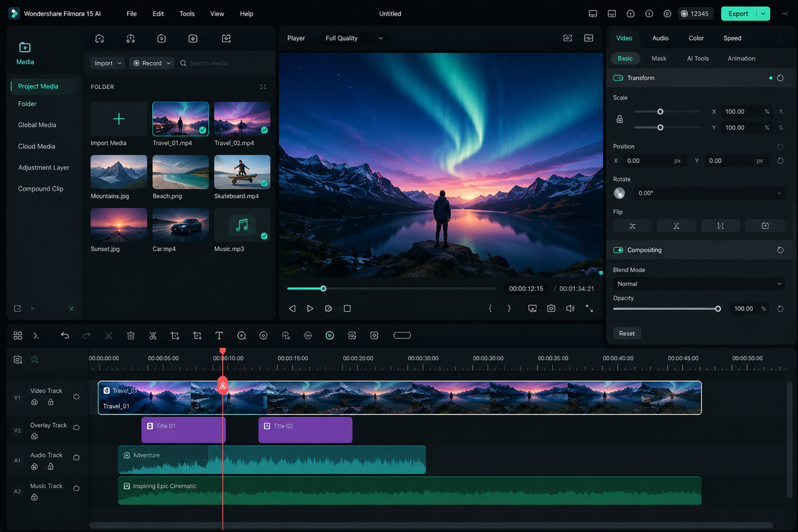Click the Import Media plus tile
The width and height of the screenshot is (798, 532).
[119, 119]
